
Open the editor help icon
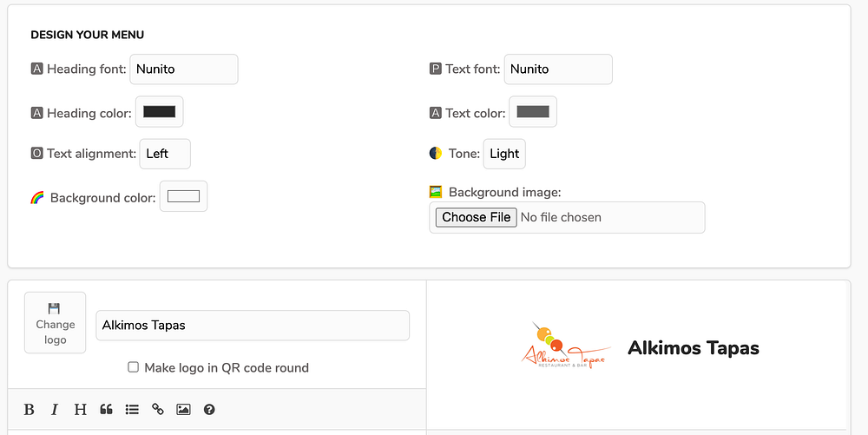tap(209, 410)
